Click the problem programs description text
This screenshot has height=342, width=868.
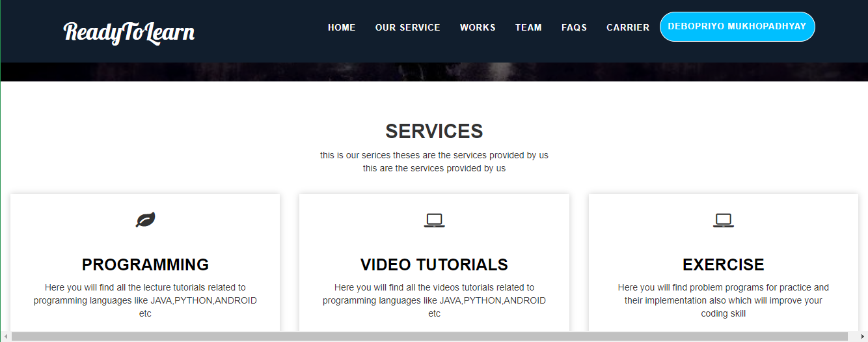pos(724,300)
